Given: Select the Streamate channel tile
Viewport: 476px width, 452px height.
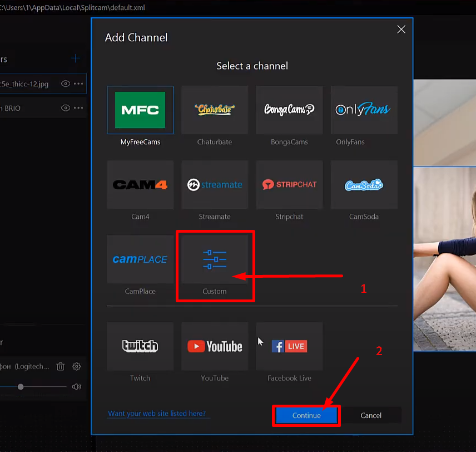Looking at the screenshot, I should point(215,185).
